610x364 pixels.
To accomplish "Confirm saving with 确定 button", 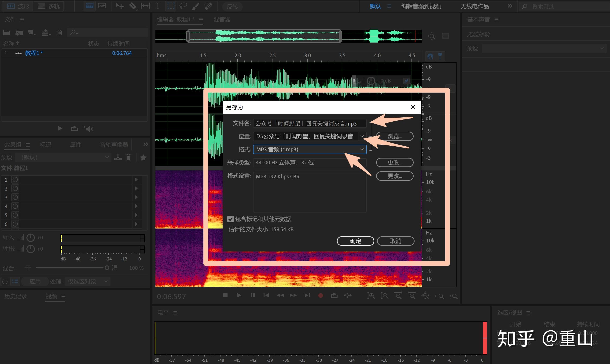I will [x=355, y=241].
